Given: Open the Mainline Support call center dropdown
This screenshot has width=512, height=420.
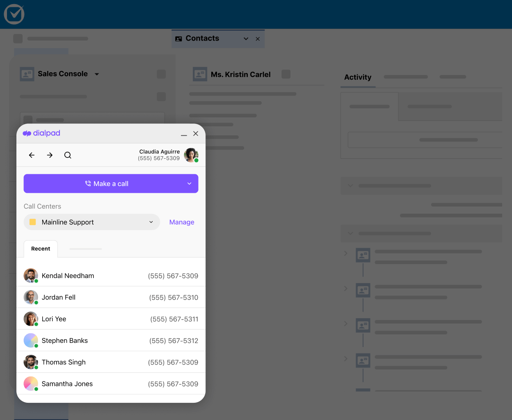Looking at the screenshot, I should (91, 222).
